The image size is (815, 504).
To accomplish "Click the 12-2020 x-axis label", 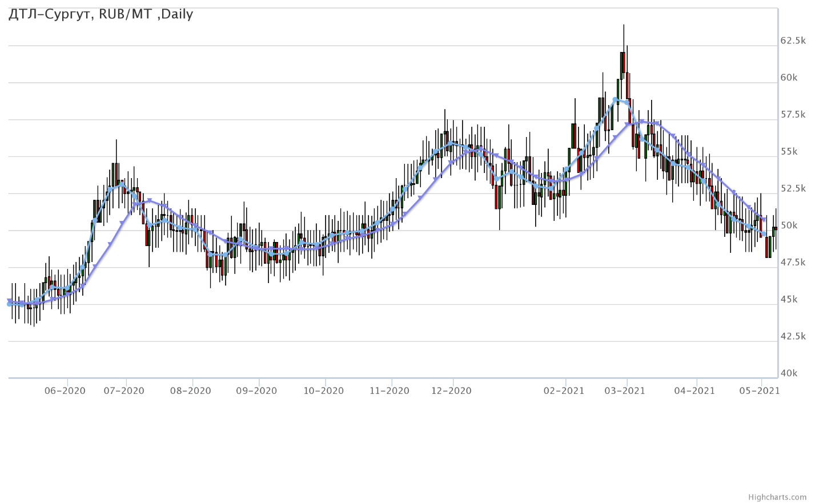I will 451,391.
